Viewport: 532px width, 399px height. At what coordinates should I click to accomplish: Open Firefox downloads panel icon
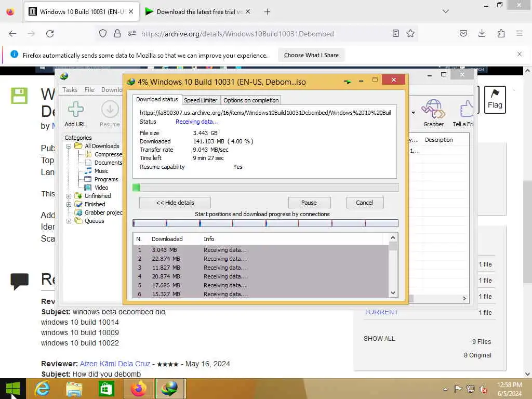[482, 33]
